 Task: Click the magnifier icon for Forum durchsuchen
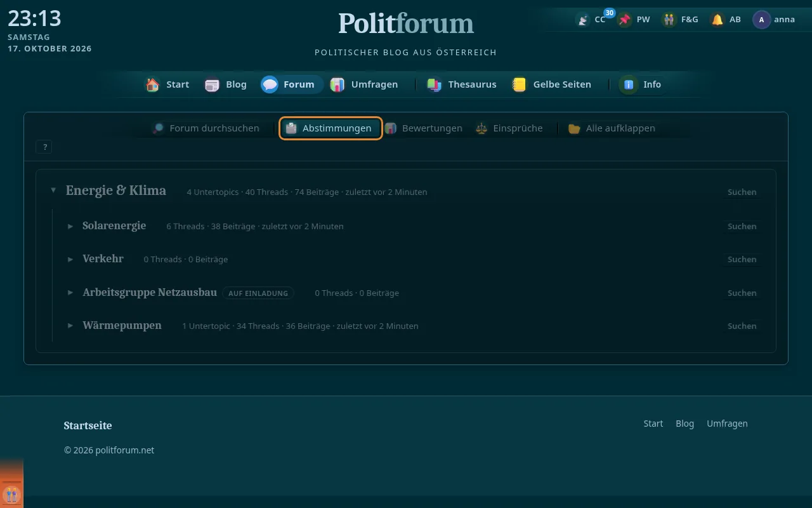pos(158,128)
